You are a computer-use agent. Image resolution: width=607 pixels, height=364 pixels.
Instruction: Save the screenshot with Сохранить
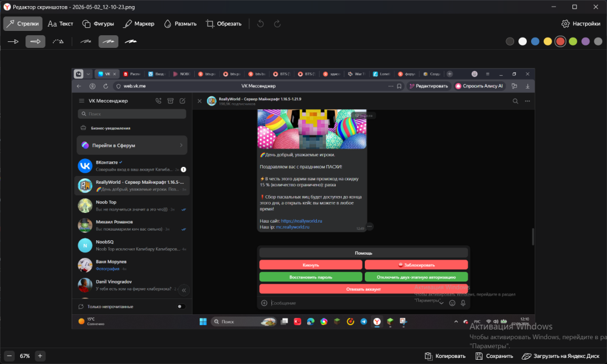click(x=494, y=356)
